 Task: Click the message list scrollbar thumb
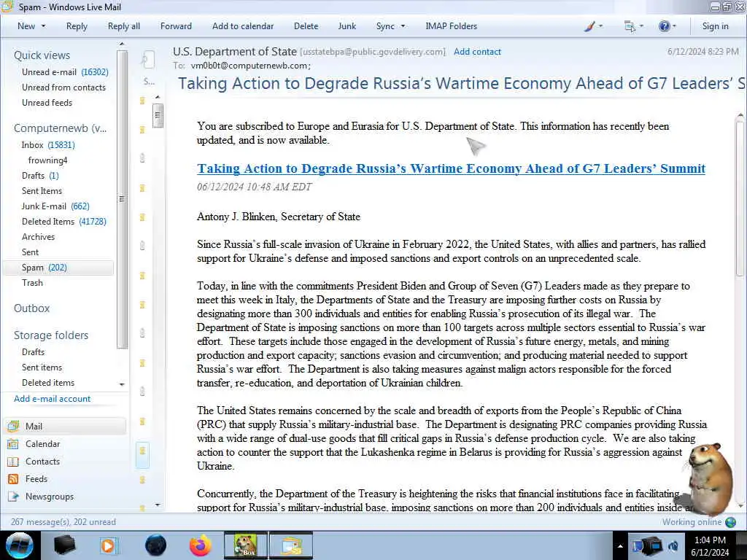click(158, 115)
